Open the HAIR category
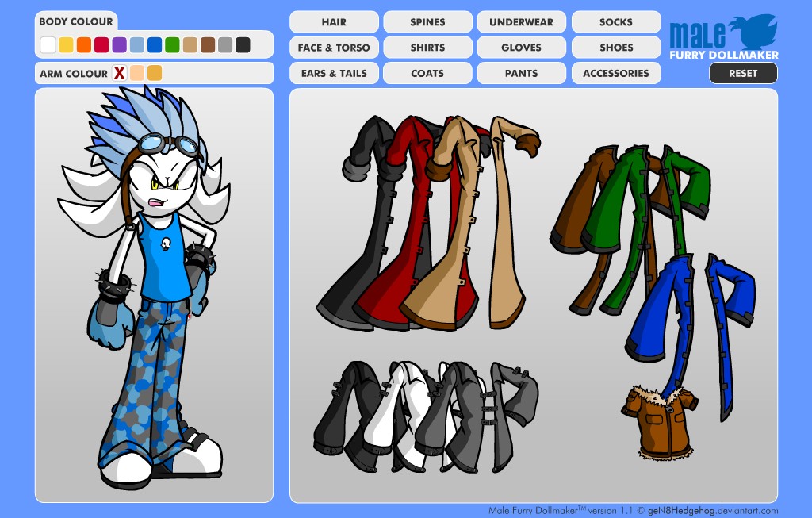This screenshot has height=518, width=812. point(334,22)
